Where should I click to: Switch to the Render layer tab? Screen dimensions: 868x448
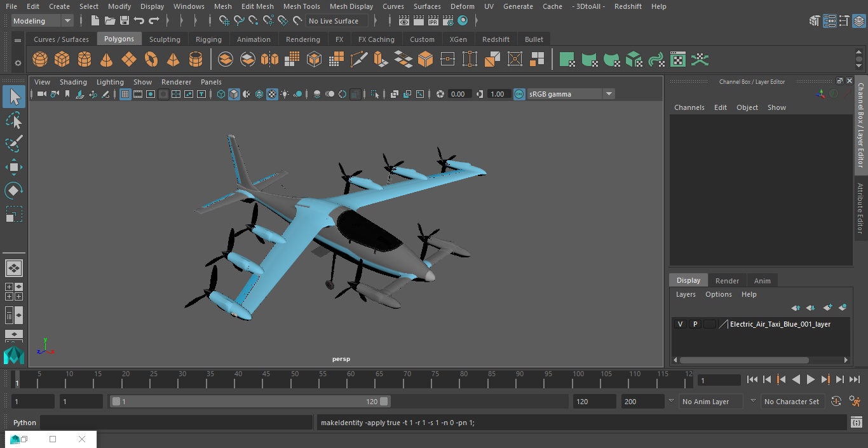727,280
